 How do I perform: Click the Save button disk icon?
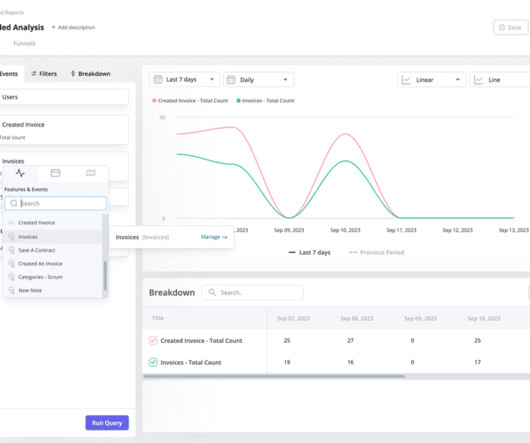pos(502,28)
